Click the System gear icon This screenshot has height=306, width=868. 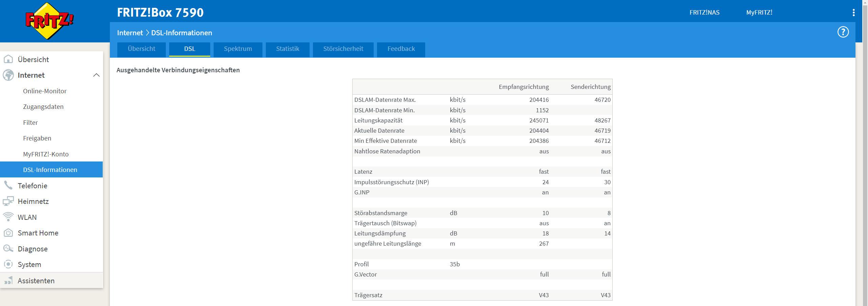(x=8, y=264)
